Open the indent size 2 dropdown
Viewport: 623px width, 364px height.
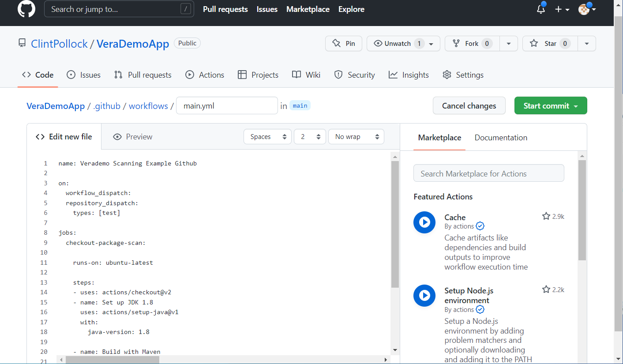coord(310,137)
